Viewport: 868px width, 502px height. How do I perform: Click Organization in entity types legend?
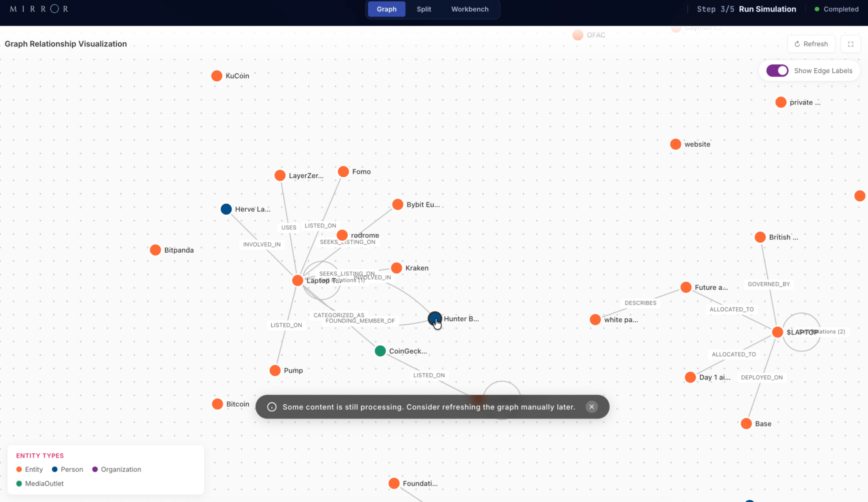pyautogui.click(x=117, y=469)
